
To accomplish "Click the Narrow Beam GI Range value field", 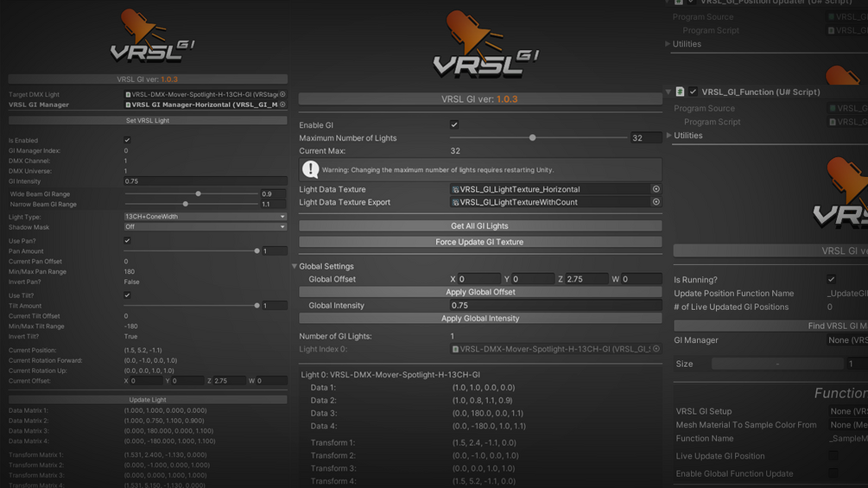I will click(274, 204).
